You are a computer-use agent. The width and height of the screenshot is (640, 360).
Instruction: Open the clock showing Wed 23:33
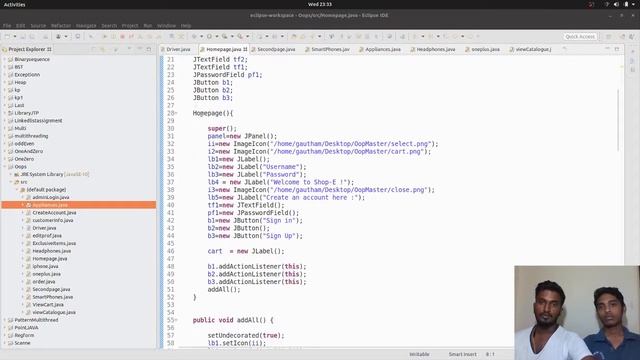point(320,4)
